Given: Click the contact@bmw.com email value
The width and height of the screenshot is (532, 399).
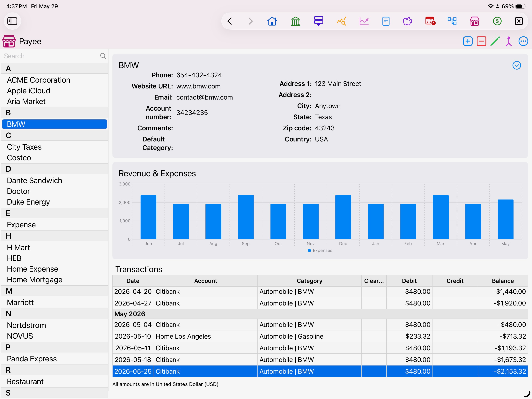Looking at the screenshot, I should 204,97.
